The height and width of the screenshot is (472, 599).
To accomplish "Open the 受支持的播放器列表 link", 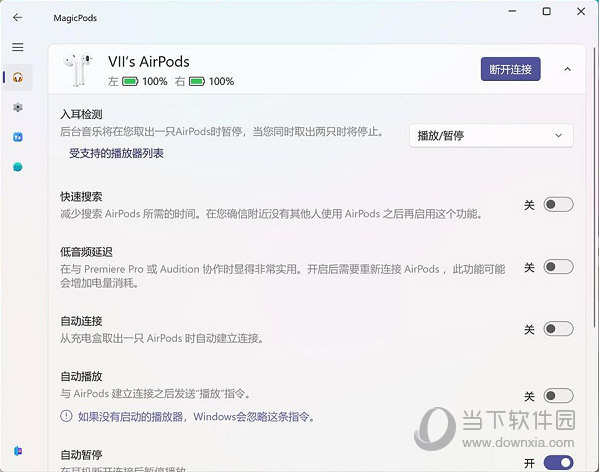I will [x=116, y=154].
